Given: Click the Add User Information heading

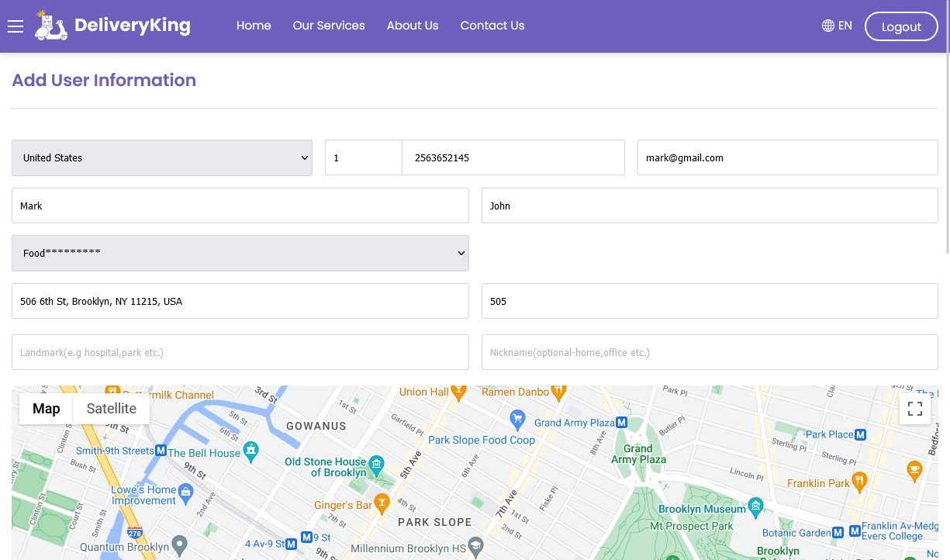Looking at the screenshot, I should pyautogui.click(x=104, y=81).
